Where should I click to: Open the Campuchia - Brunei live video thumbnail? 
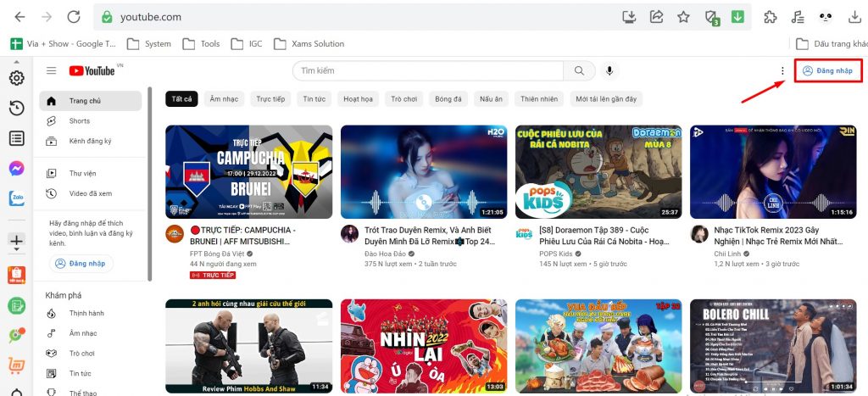click(x=249, y=171)
